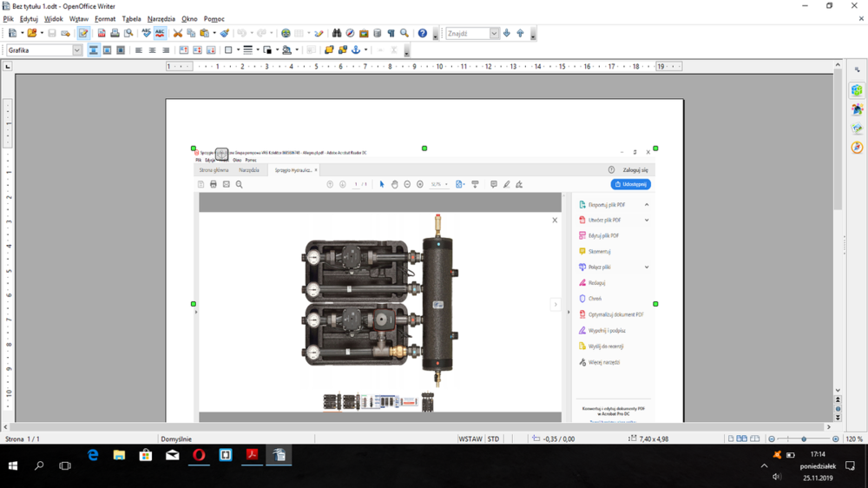This screenshot has width=868, height=488.
Task: Click the Export as PDF icon
Action: [102, 33]
